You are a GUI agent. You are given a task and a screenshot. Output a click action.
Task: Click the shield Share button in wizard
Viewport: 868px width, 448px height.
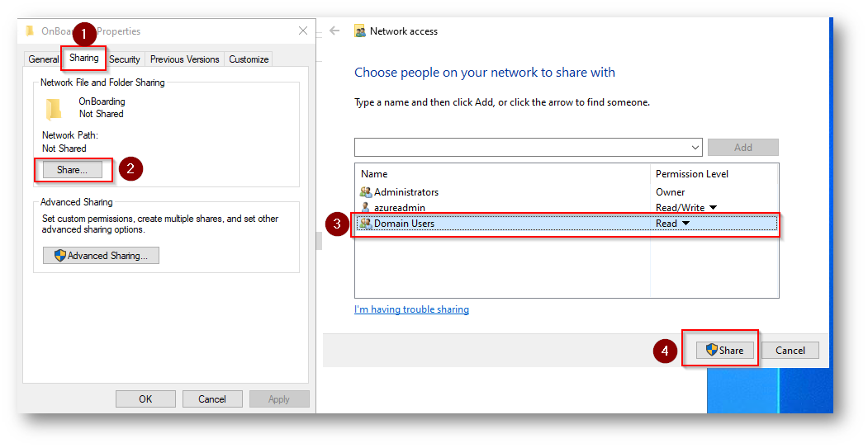[724, 350]
